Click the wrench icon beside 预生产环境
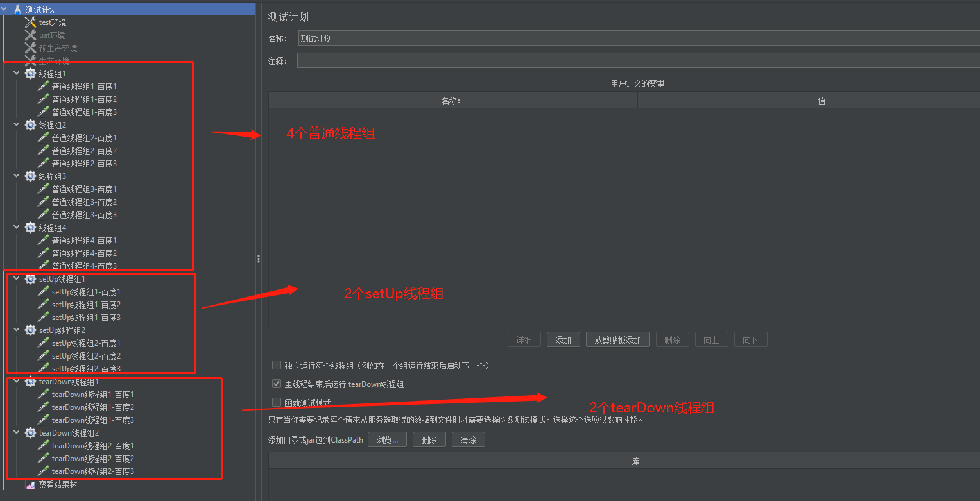 [x=30, y=48]
